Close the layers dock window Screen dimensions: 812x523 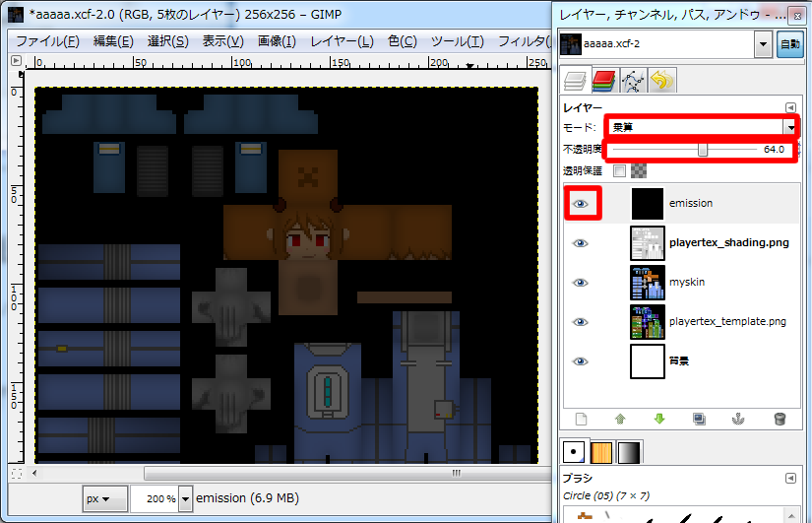(797, 16)
